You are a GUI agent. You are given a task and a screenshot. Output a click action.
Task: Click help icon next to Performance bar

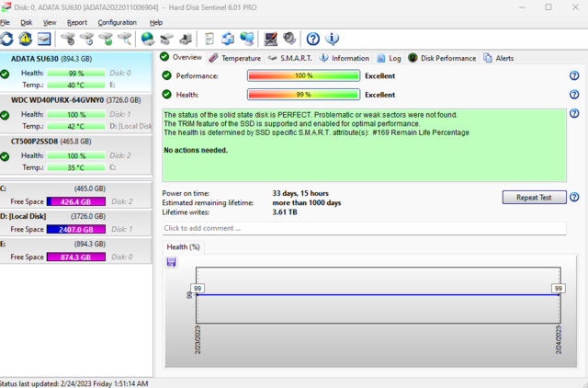point(574,75)
